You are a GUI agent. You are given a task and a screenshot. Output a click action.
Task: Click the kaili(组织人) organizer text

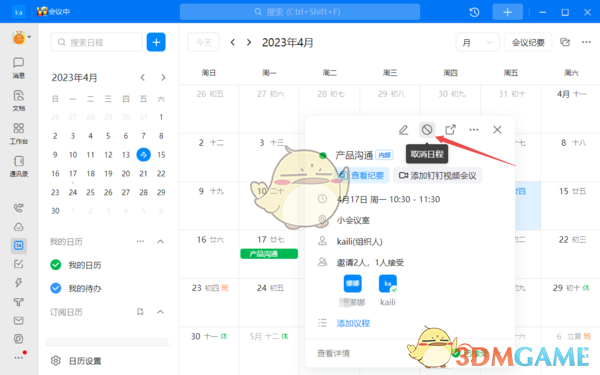pos(360,241)
